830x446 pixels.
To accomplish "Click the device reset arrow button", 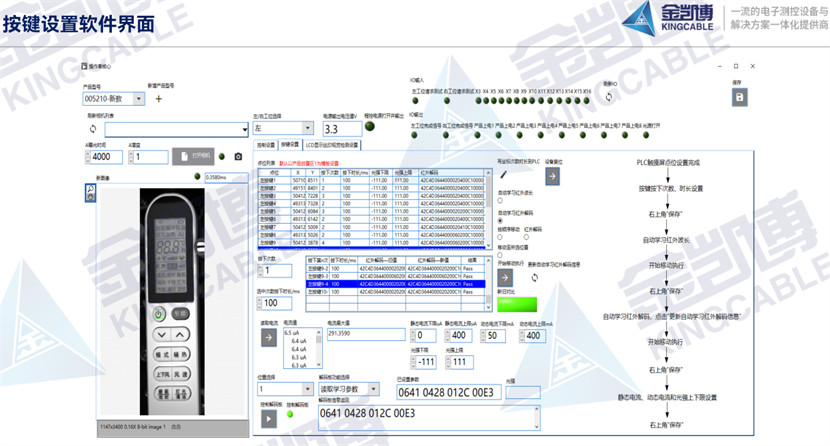I will (x=555, y=174).
